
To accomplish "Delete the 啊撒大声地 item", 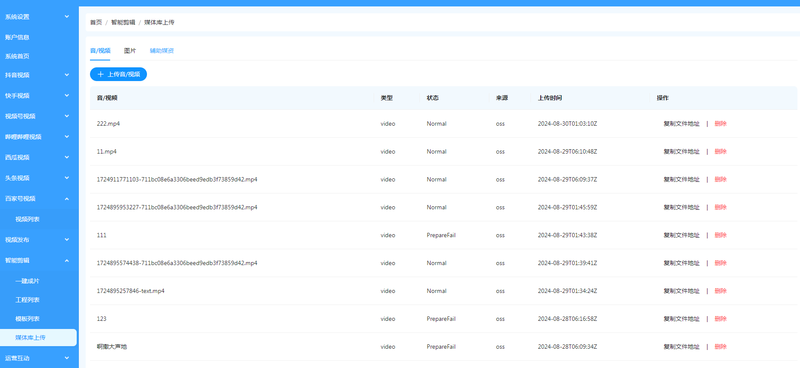I will point(720,347).
